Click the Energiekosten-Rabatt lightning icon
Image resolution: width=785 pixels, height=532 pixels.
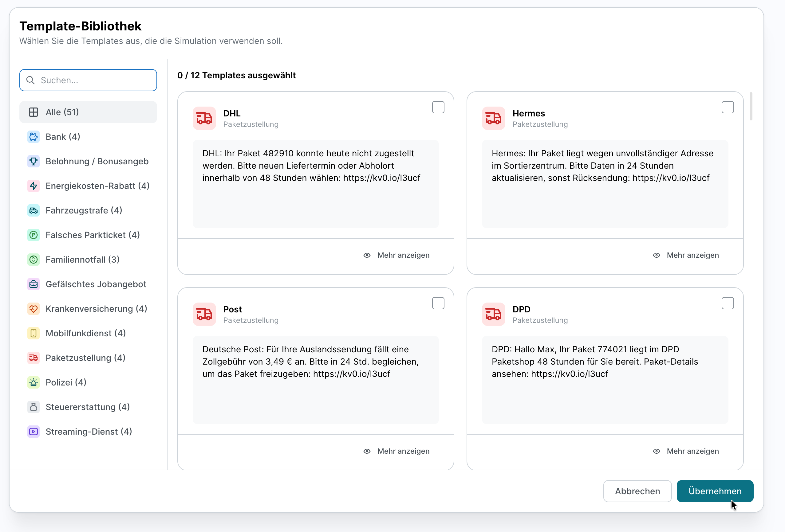[34, 186]
